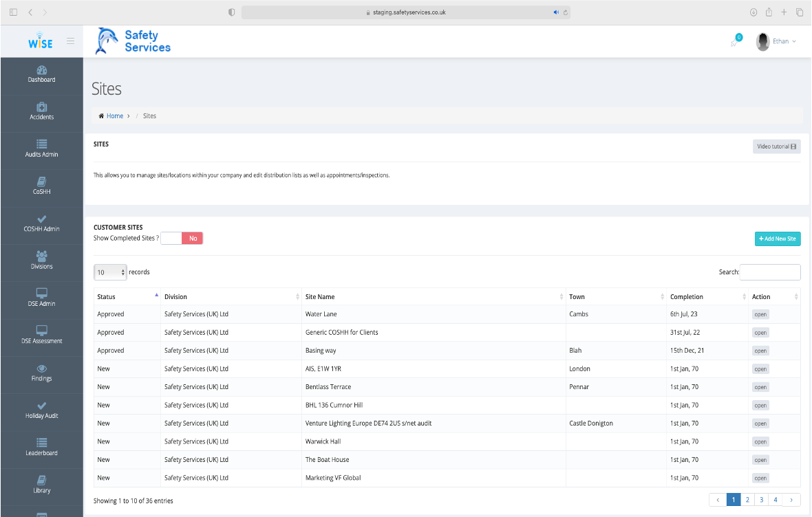Open DSE Admin monitor icon
Screen dimensions: 812x517
(41, 294)
